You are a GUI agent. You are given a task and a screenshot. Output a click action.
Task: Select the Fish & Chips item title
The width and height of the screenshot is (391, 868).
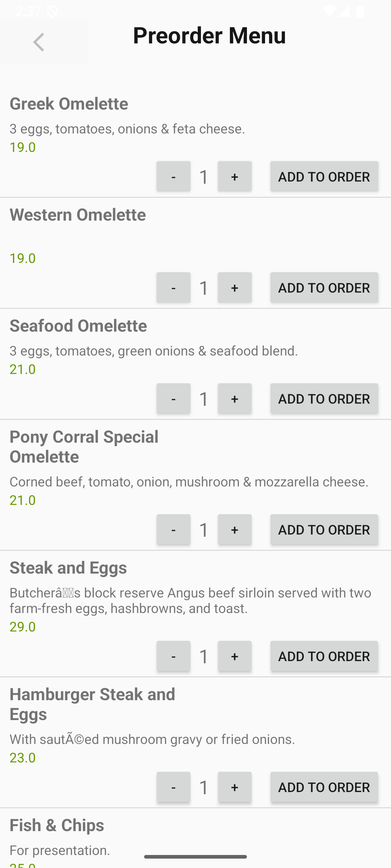(57, 825)
